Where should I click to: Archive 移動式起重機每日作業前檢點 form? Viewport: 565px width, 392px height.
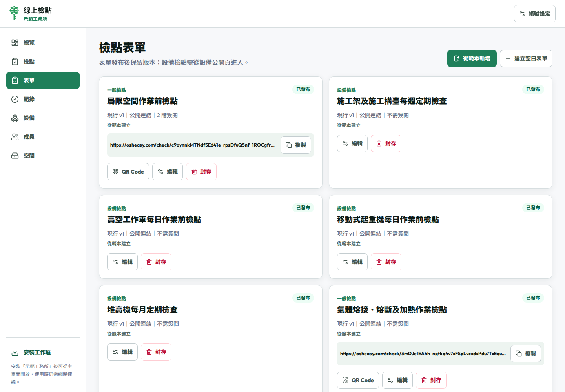pos(386,262)
